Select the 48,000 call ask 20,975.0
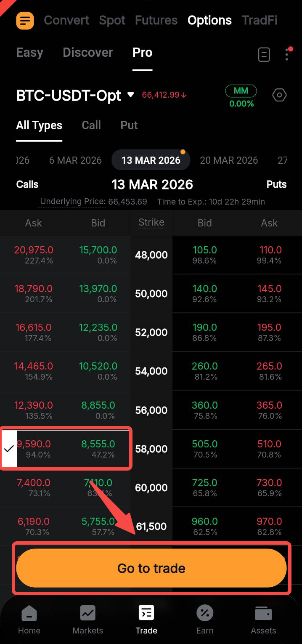302x644 pixels. coord(34,255)
